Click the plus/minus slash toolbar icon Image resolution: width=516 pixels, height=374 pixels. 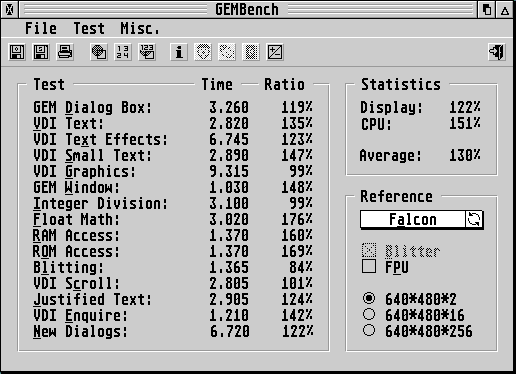pyautogui.click(x=275, y=52)
